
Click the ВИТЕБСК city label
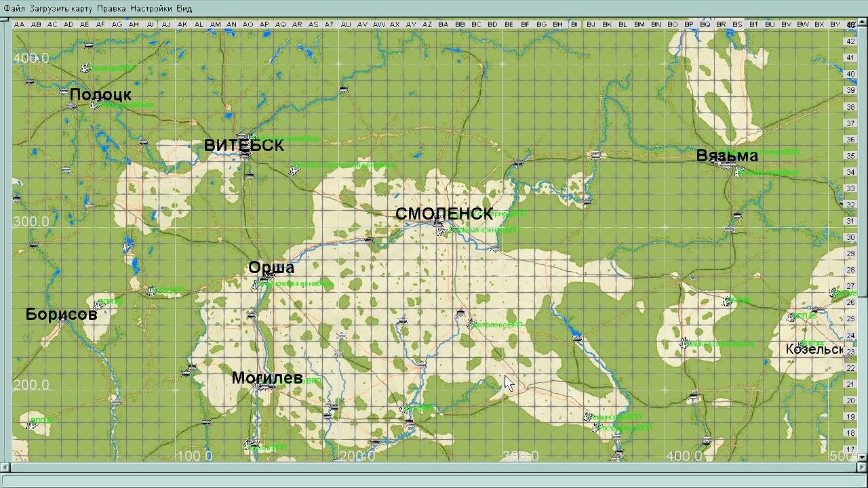point(244,146)
